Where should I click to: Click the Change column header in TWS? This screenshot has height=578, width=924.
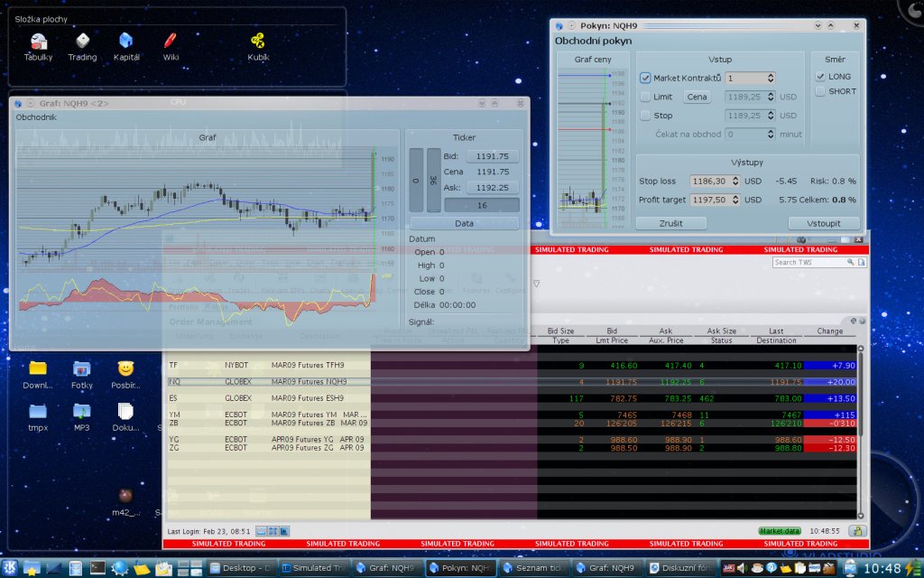pos(830,331)
